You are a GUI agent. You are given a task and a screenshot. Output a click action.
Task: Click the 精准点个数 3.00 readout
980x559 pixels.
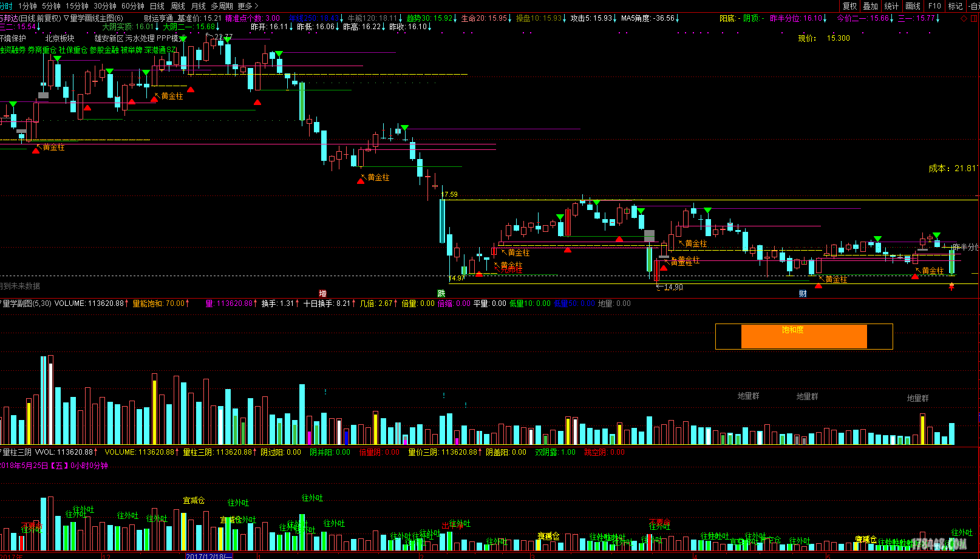tap(253, 18)
